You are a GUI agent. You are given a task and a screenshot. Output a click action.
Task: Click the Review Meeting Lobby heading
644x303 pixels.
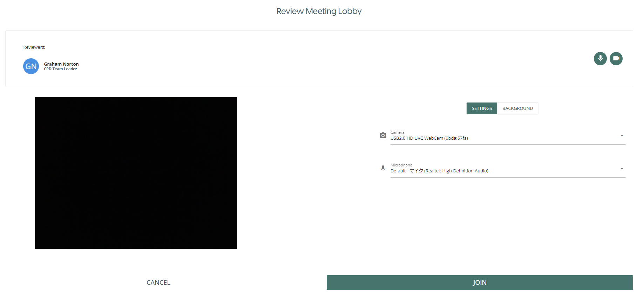(319, 11)
